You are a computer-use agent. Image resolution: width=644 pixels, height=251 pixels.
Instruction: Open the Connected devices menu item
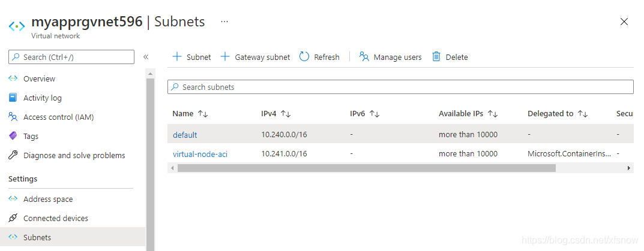tap(55, 218)
